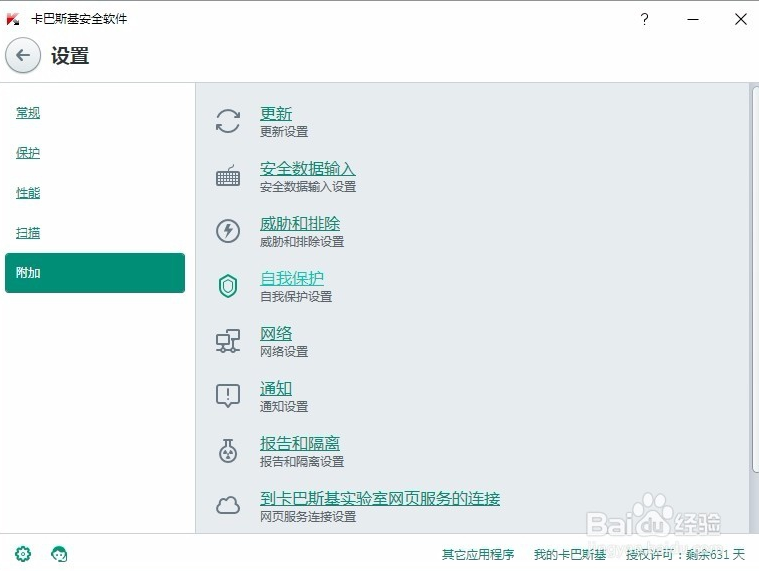759x571 pixels.
Task: Open the 网络 settings link
Action: [276, 333]
